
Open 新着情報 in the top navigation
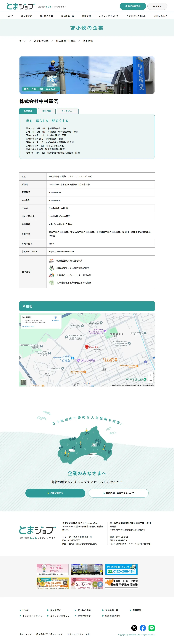[86, 16]
